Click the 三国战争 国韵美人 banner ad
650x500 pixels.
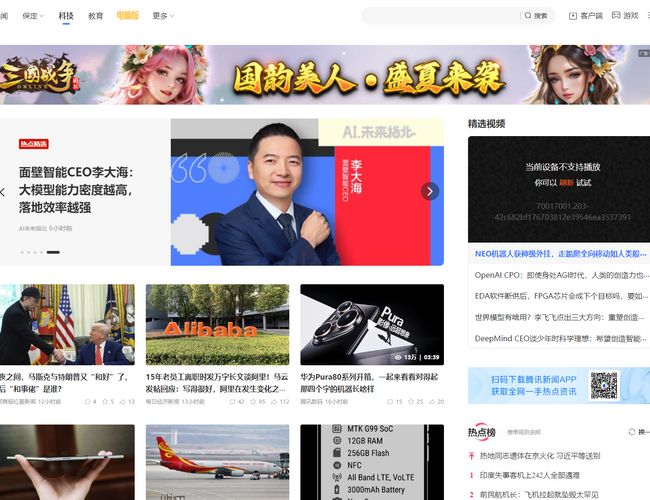point(325,75)
